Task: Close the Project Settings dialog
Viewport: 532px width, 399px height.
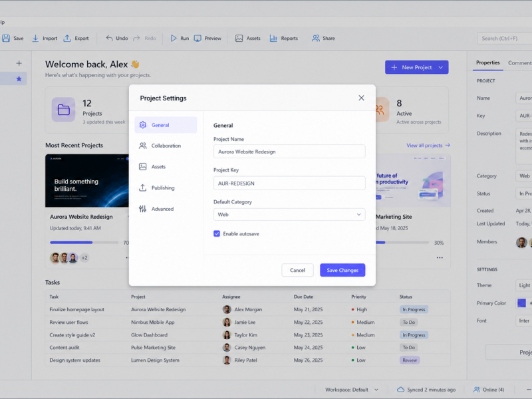Action: [361, 98]
